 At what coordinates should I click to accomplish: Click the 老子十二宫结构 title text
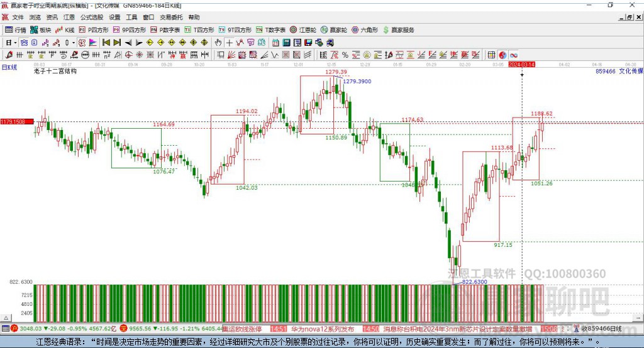coord(55,71)
